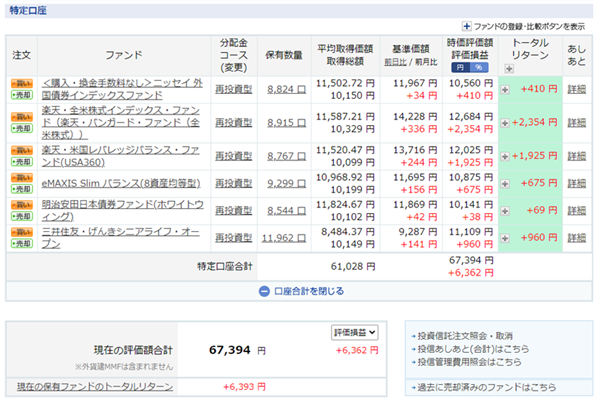Switch valuation display to percent (%)
Screen dimensions: 600x400
click(478, 67)
